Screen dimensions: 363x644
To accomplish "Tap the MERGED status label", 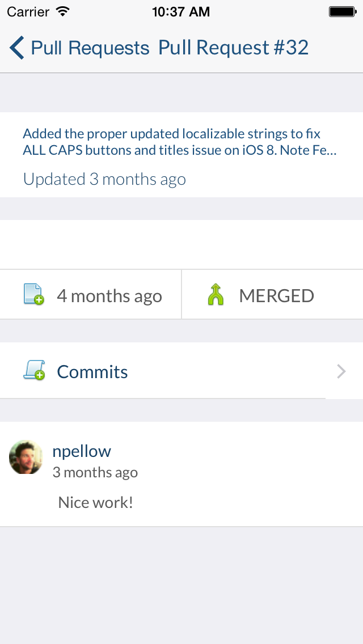I will pyautogui.click(x=276, y=296).
